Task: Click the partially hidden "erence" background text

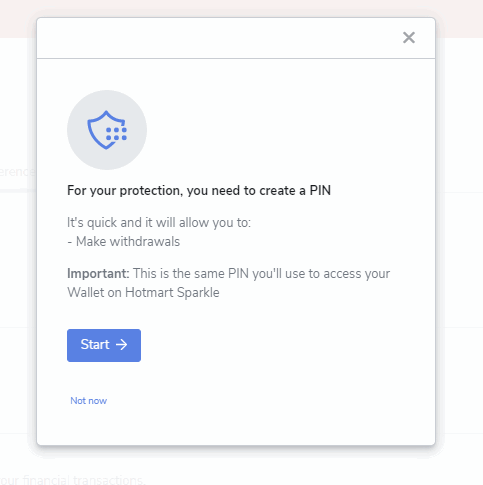Action: pos(17,172)
